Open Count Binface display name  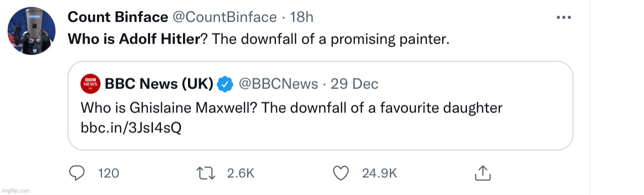coord(118,17)
